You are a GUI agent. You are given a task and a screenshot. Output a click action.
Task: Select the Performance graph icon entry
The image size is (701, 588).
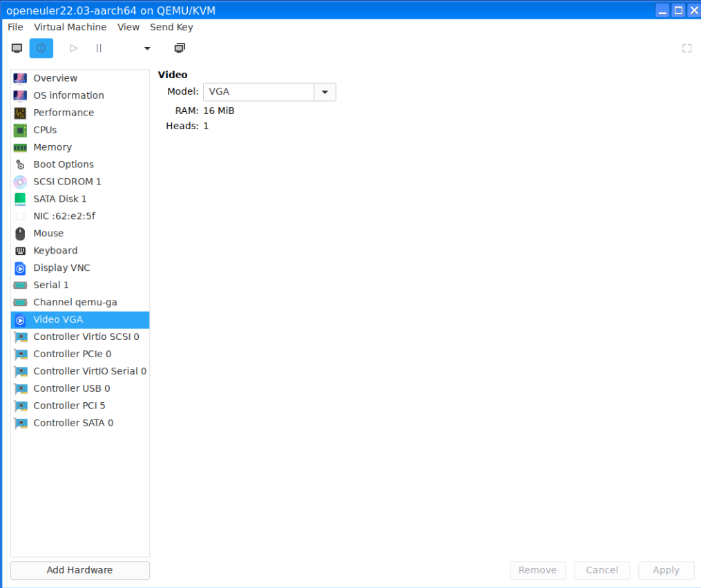(x=20, y=113)
